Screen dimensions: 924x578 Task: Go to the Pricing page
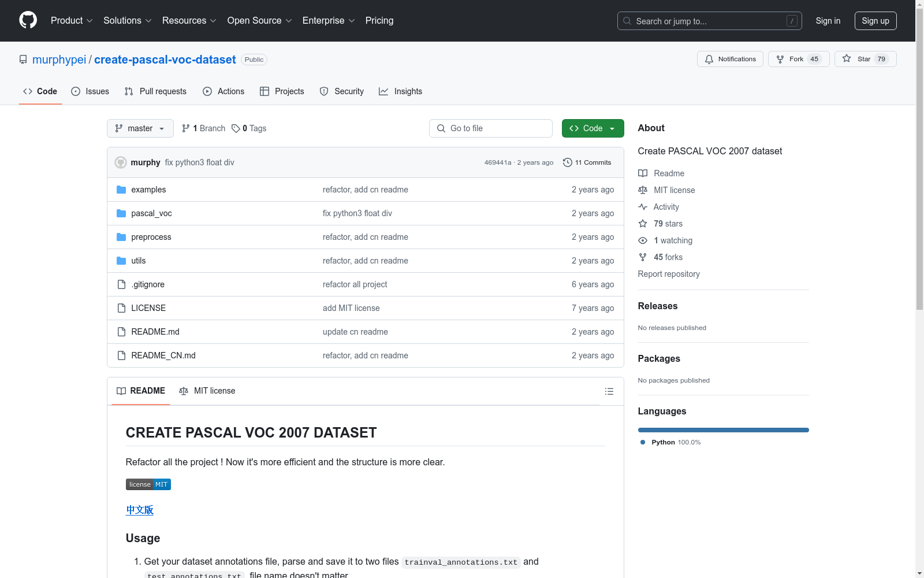point(379,21)
